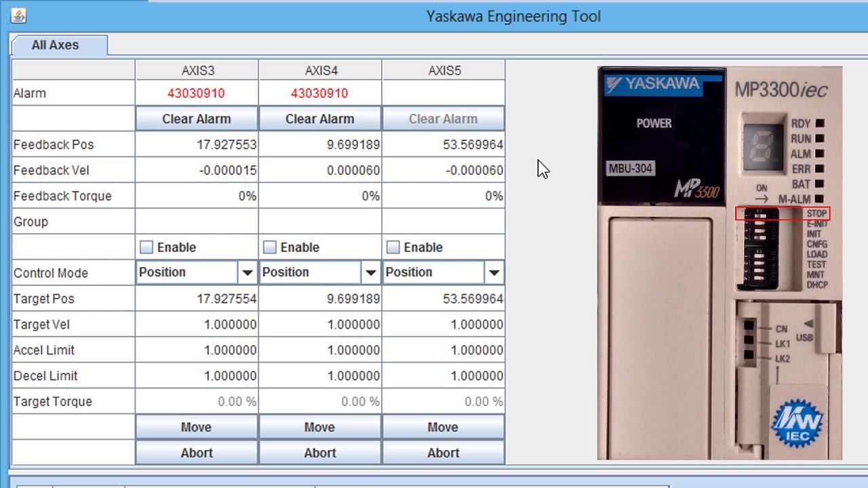Select the AXIS4 Decel Limit value
The height and width of the screenshot is (488, 868).
click(320, 376)
